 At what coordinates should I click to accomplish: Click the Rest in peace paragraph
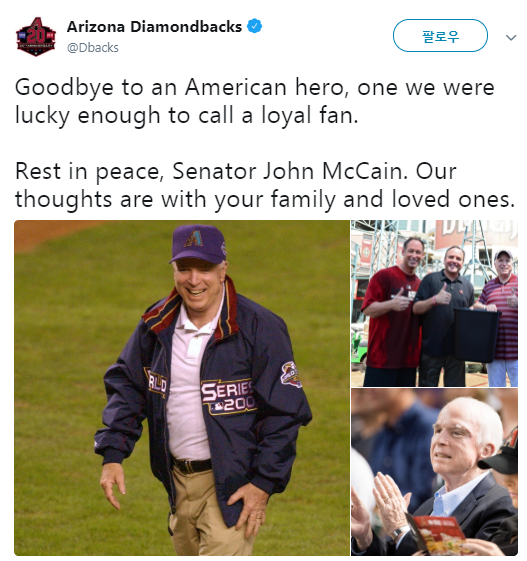coord(265,185)
